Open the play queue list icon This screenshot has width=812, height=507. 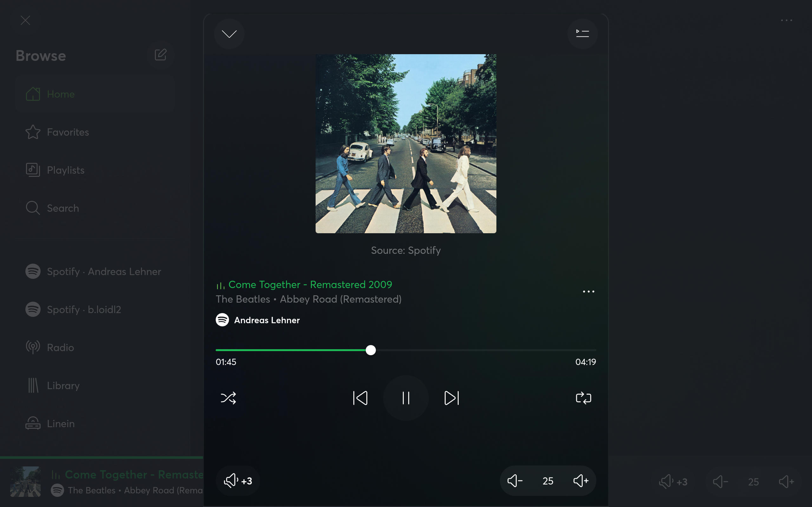coord(582,34)
